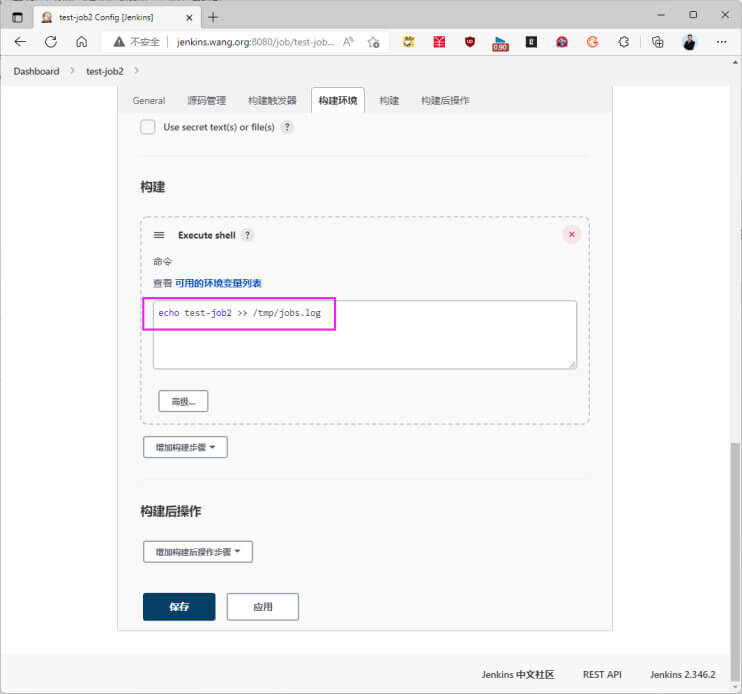Switch to the 构建 tab
Image resolution: width=742 pixels, height=694 pixels.
(x=389, y=101)
